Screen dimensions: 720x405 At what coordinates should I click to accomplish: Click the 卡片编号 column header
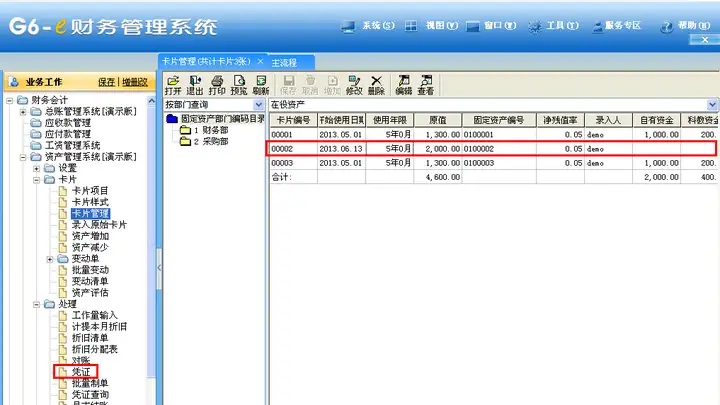click(x=293, y=120)
